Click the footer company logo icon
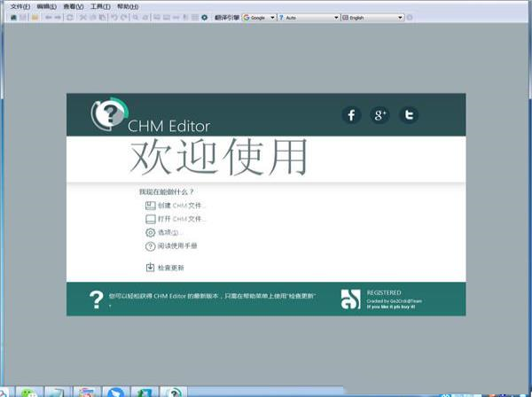 coord(350,300)
